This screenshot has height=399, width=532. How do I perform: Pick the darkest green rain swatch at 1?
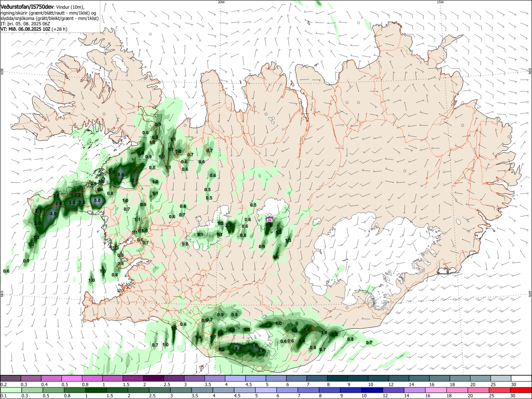pos(96,390)
